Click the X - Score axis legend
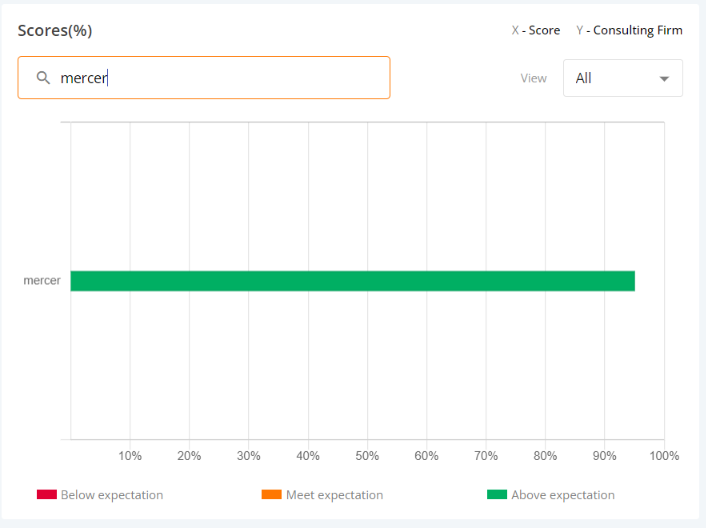The height and width of the screenshot is (528, 706). tap(536, 30)
